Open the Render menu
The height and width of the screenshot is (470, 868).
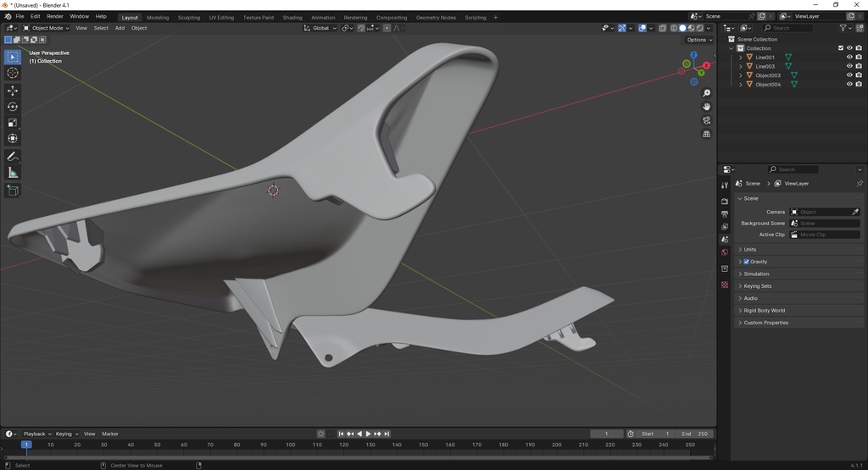point(55,17)
